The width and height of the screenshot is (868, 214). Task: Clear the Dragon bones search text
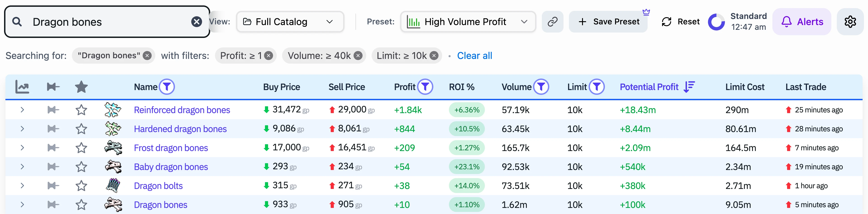(196, 22)
